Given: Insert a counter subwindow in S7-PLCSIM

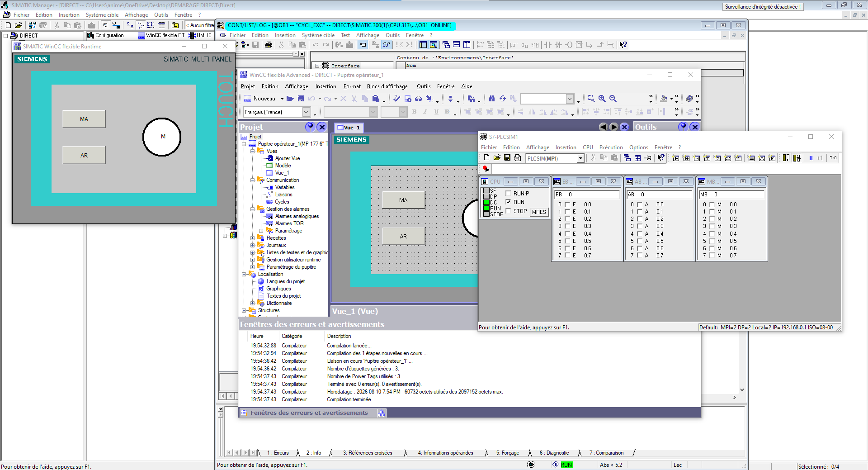Looking at the screenshot, I should [x=718, y=158].
